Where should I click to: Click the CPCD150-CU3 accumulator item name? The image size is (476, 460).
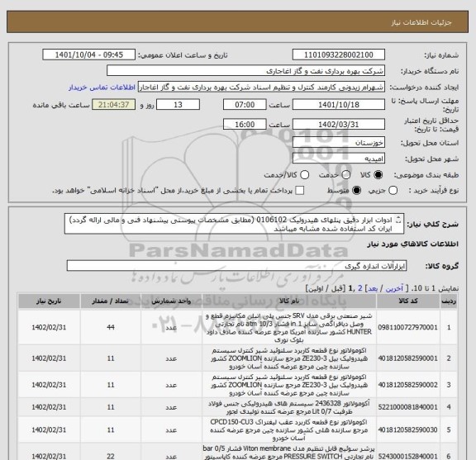tap(288, 430)
